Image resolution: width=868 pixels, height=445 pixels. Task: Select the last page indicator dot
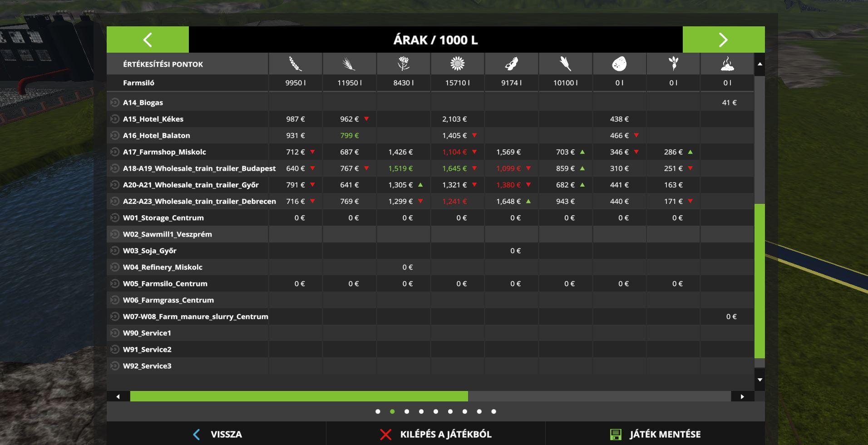click(x=493, y=411)
